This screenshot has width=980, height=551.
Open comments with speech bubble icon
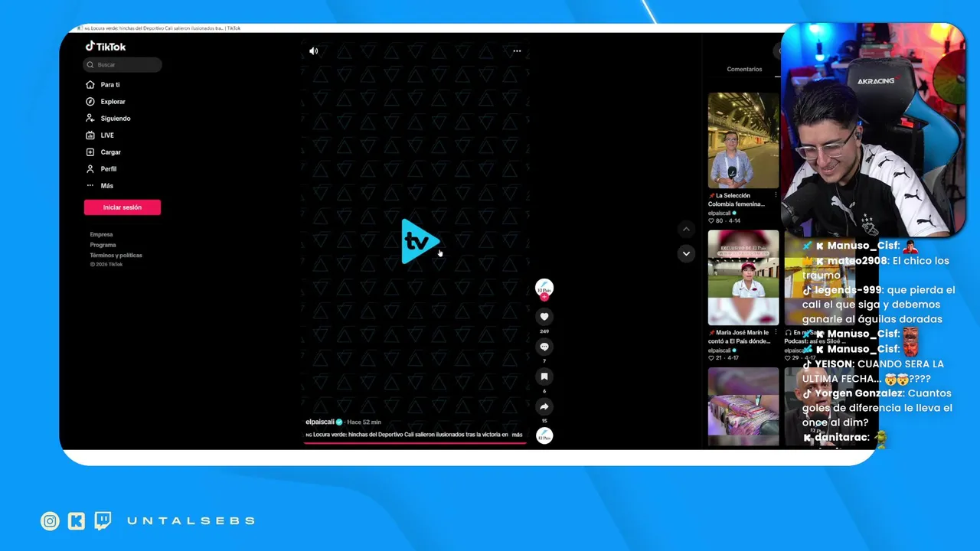(544, 347)
